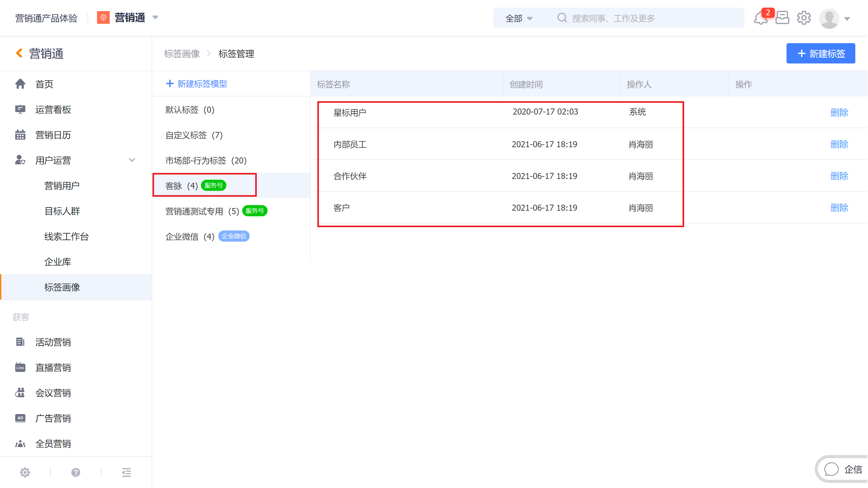The height and width of the screenshot is (488, 868).
Task: Go back using orange arrow
Action: point(19,53)
